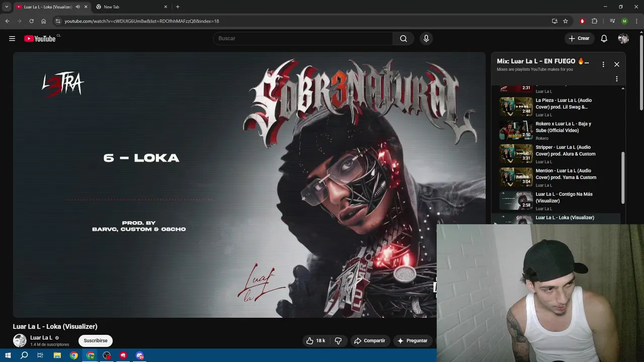644x362 pixels.
Task: Open the Windows Start menu
Action: click(8, 355)
